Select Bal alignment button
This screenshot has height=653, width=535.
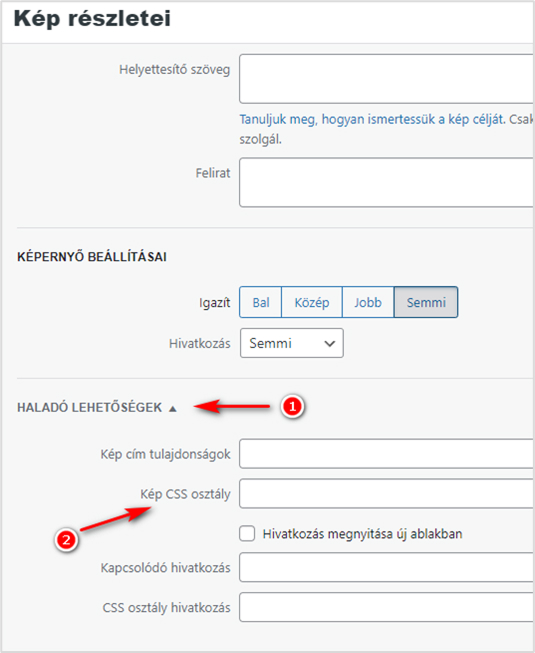pos(261,302)
